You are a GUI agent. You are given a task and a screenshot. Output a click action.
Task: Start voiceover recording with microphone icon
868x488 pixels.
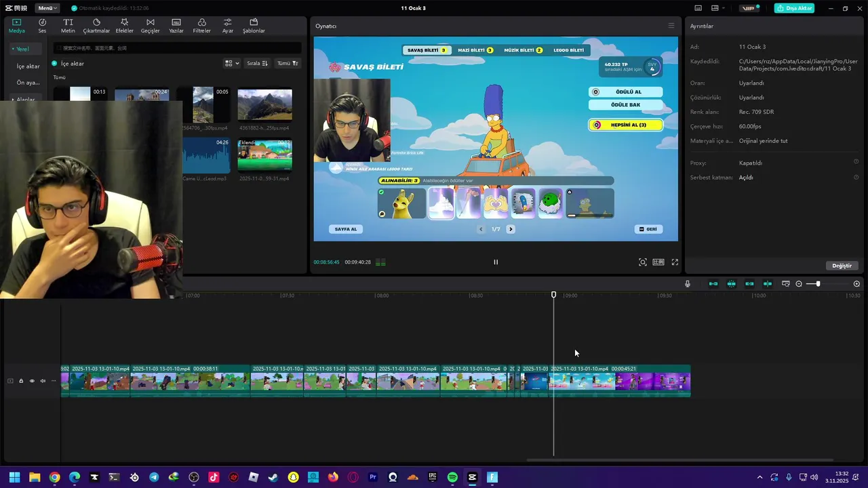(688, 284)
